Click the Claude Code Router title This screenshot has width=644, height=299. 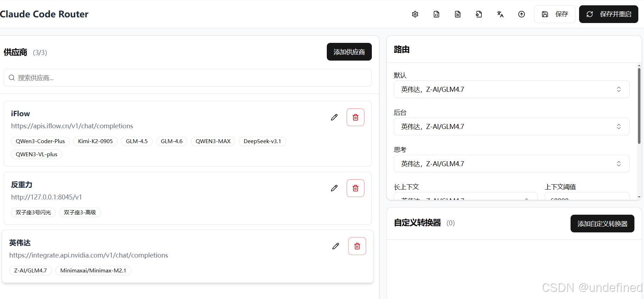[44, 14]
